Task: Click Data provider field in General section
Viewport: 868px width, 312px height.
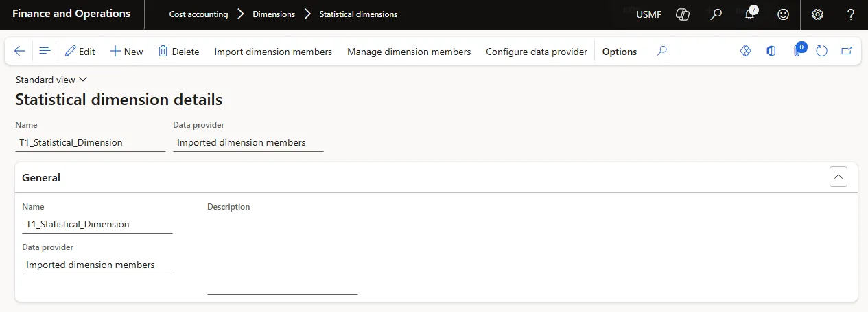Action: [x=97, y=265]
